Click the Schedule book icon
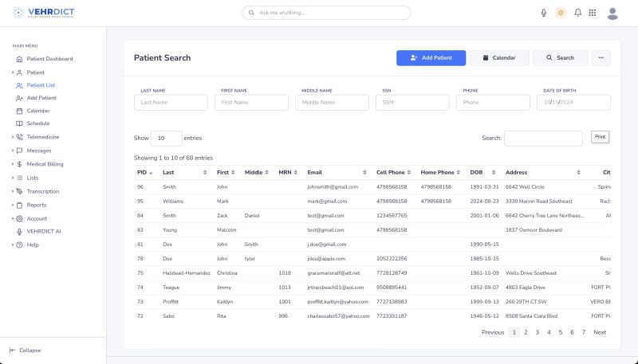Screen dimensions: 638x364 pyautogui.click(x=19, y=123)
